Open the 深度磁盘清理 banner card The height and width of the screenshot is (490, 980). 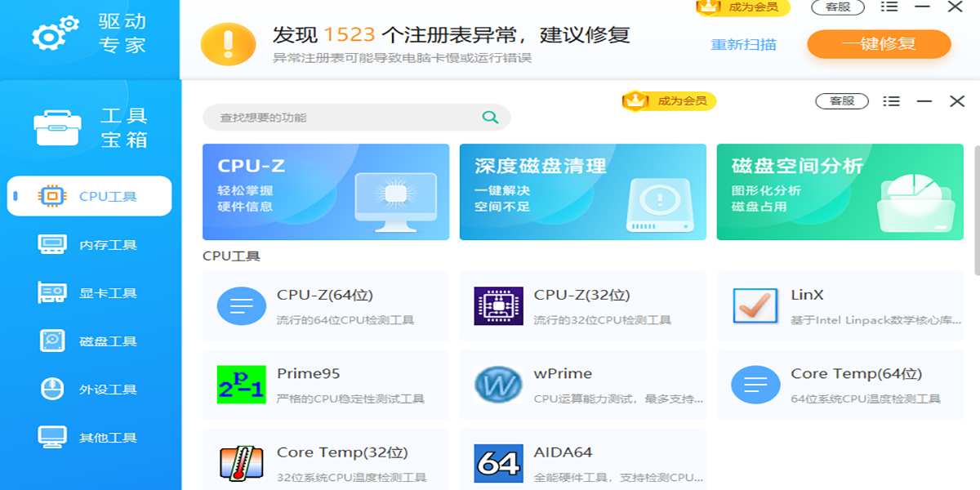tap(583, 192)
